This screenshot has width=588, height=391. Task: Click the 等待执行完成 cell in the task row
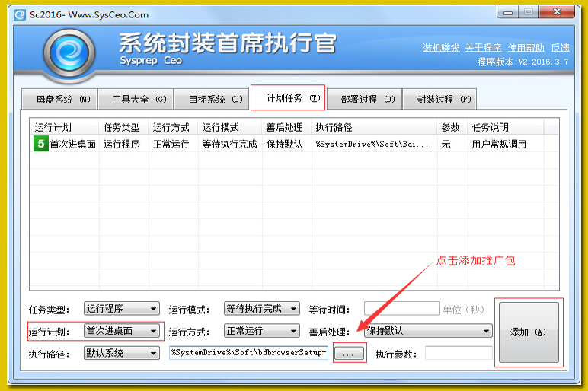pos(229,145)
